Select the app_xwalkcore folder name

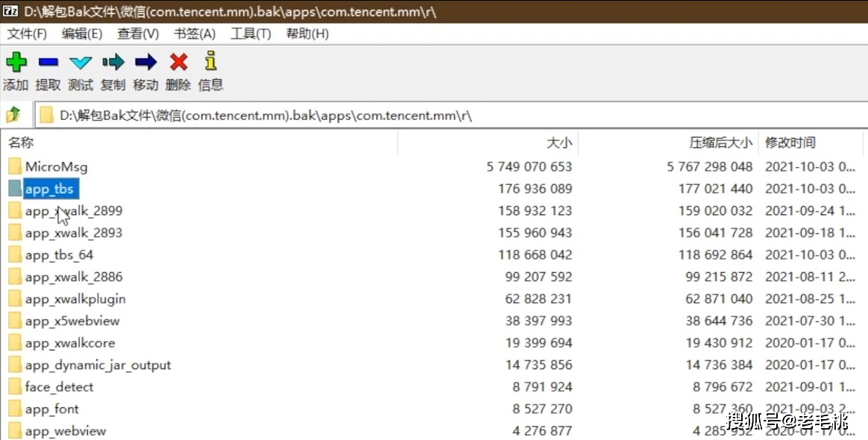point(70,342)
